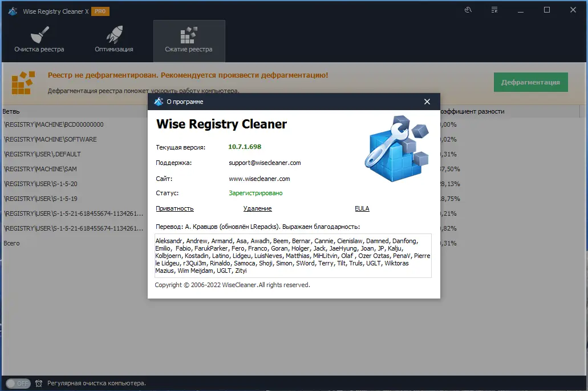
Task: Click the alarm clock icon in the status bar
Action: pyautogui.click(x=38, y=383)
